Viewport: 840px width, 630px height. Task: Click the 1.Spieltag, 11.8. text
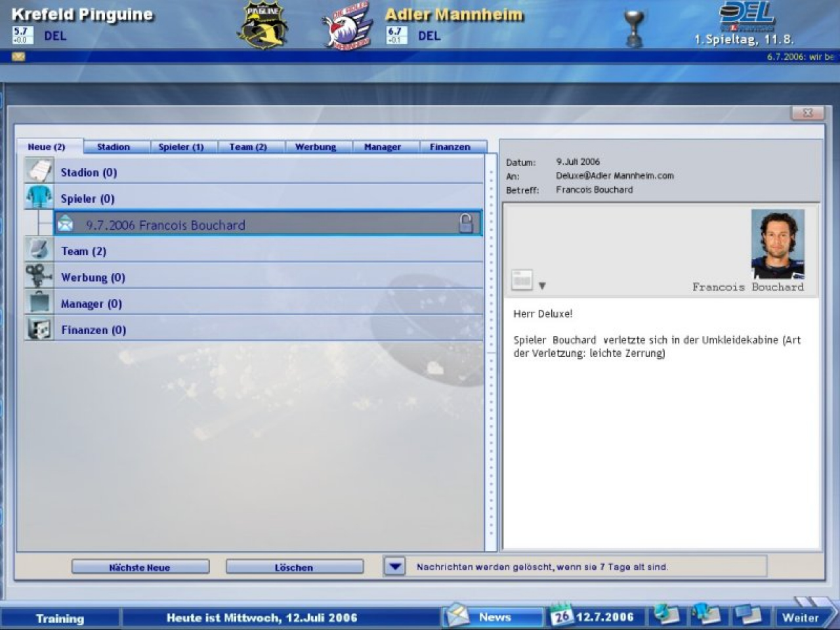tap(744, 39)
